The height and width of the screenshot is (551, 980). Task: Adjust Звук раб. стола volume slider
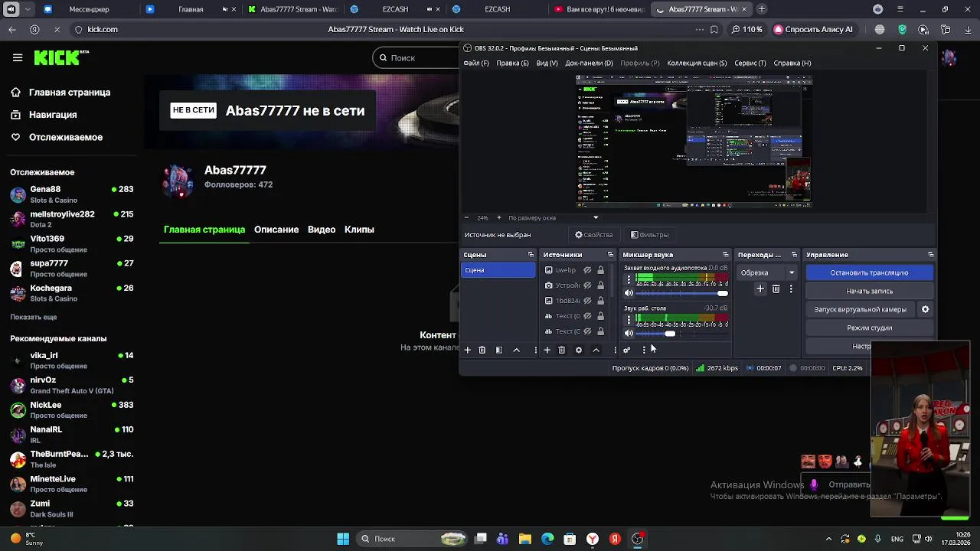(681, 334)
